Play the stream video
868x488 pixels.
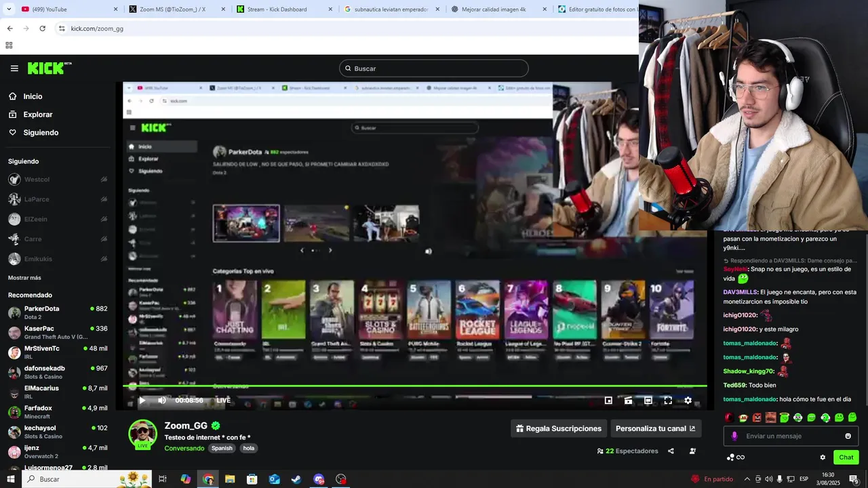pos(142,401)
